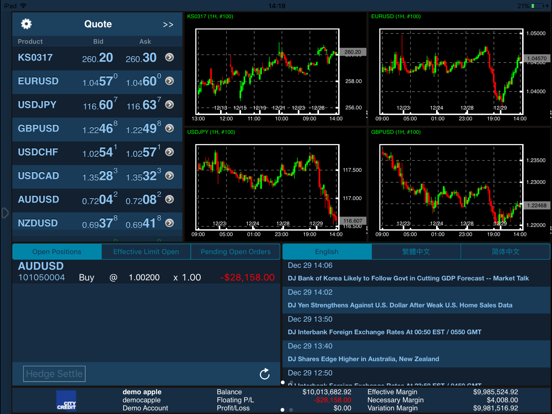The width and height of the screenshot is (552, 414).
Task: Open detail arrow for KS0317 row
Action: click(x=169, y=57)
